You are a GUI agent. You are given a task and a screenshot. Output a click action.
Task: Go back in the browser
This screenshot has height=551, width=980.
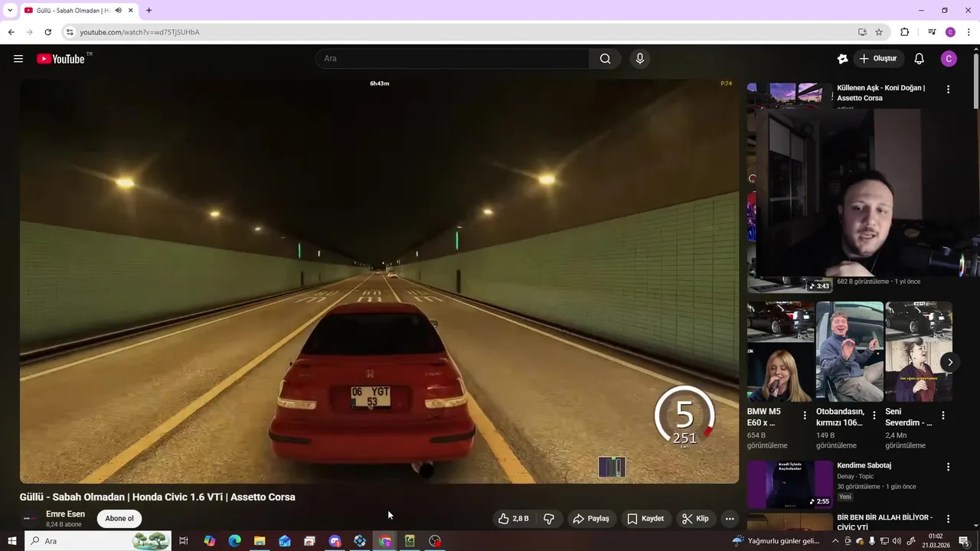click(x=11, y=32)
